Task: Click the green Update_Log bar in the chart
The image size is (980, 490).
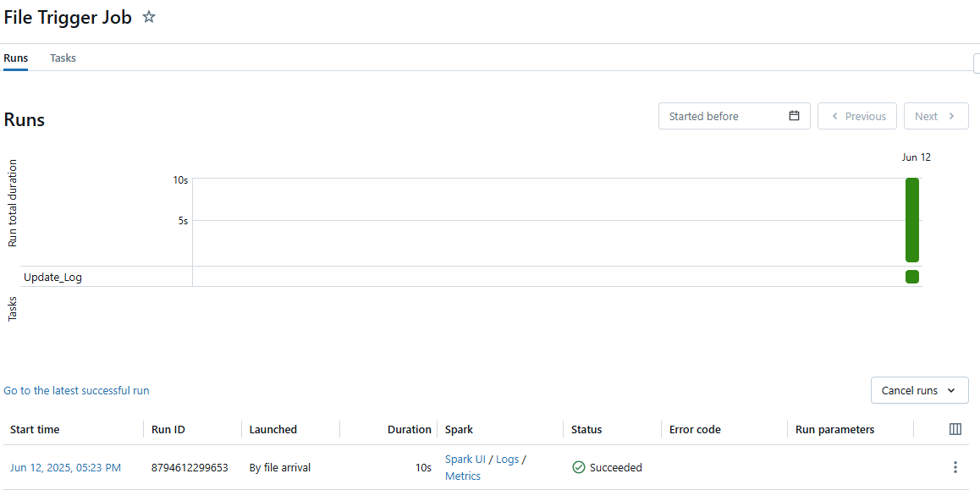Action: [x=912, y=276]
